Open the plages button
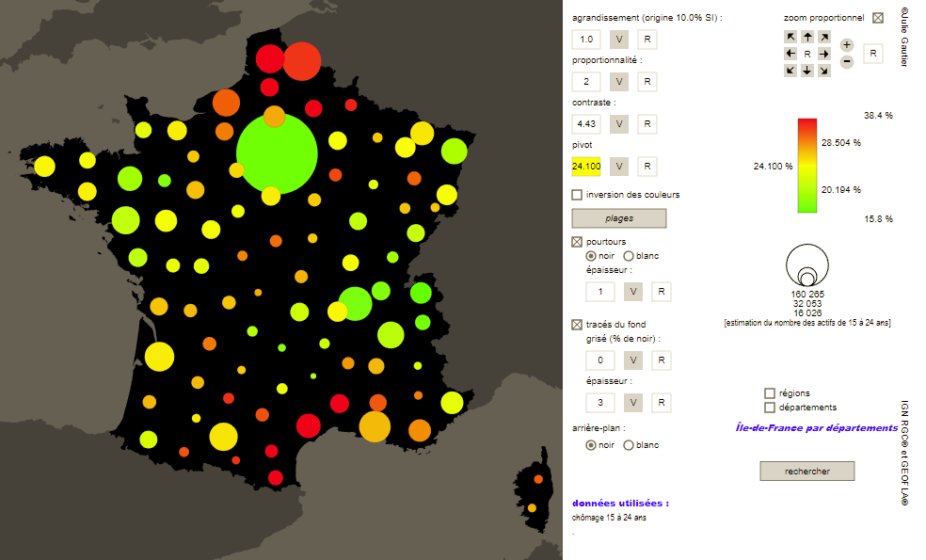 pyautogui.click(x=618, y=218)
